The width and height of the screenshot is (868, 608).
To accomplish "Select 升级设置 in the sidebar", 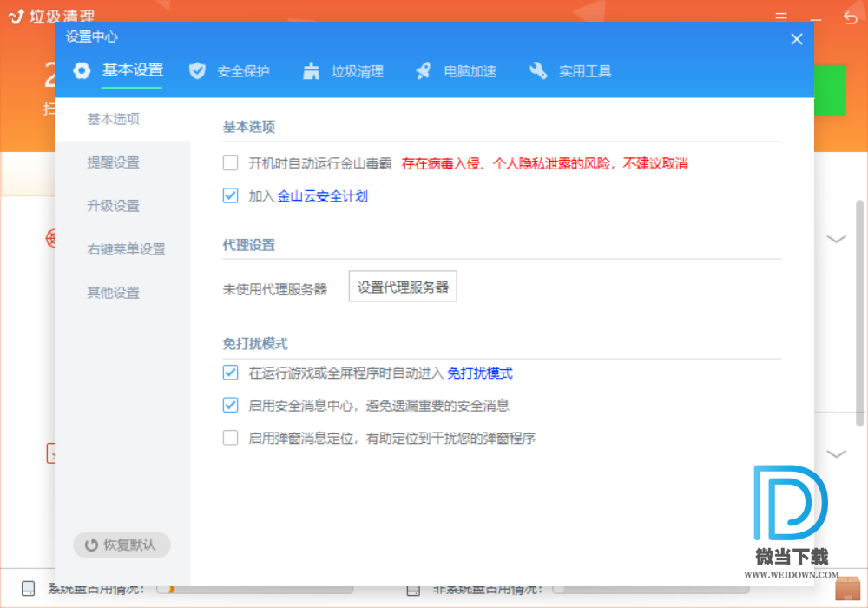I will (x=122, y=206).
